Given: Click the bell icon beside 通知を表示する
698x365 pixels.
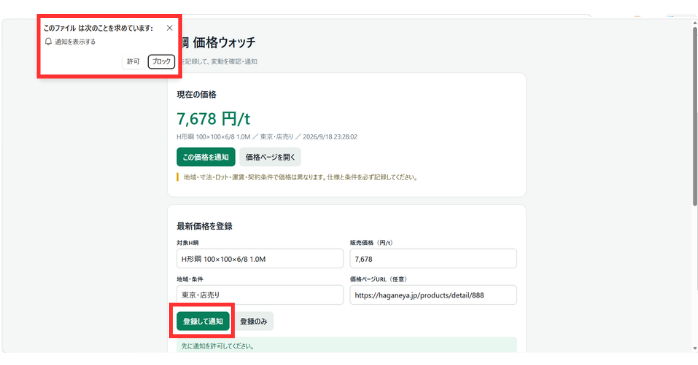Looking at the screenshot, I should [x=48, y=41].
